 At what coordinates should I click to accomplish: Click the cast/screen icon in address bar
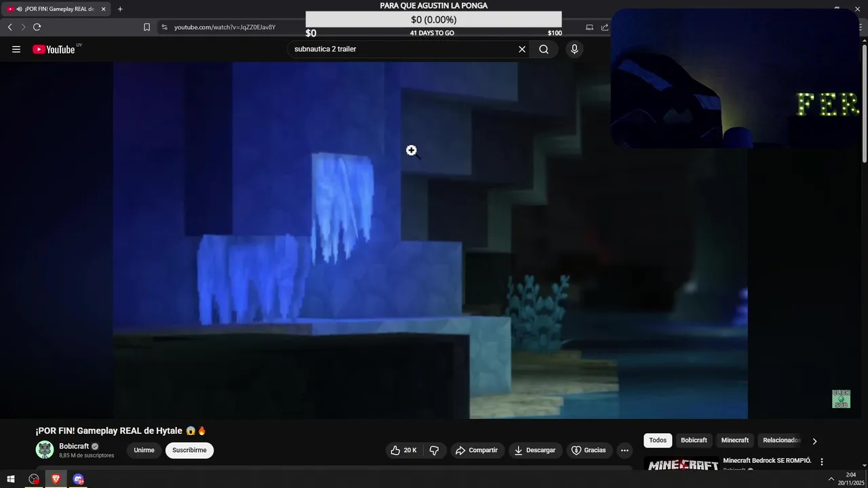589,27
